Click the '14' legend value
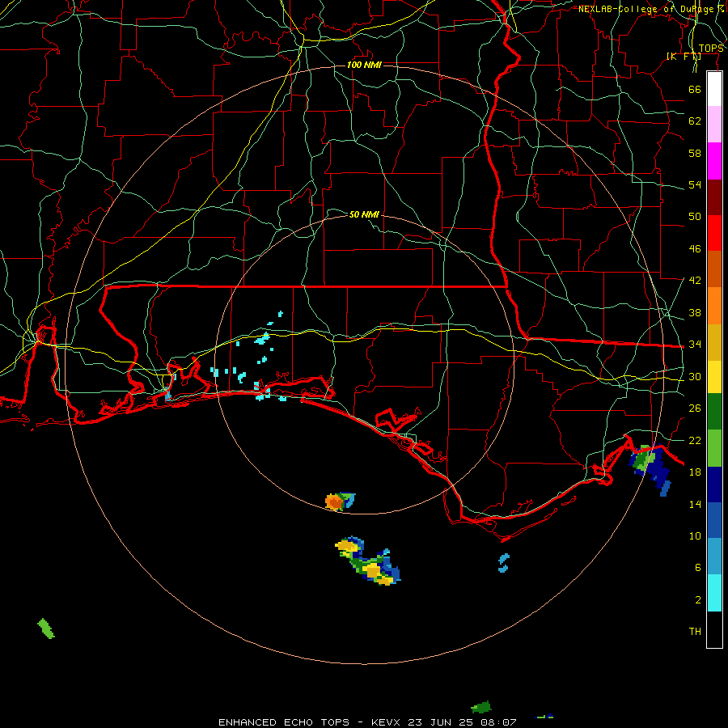The height and width of the screenshot is (728, 728). point(695,504)
